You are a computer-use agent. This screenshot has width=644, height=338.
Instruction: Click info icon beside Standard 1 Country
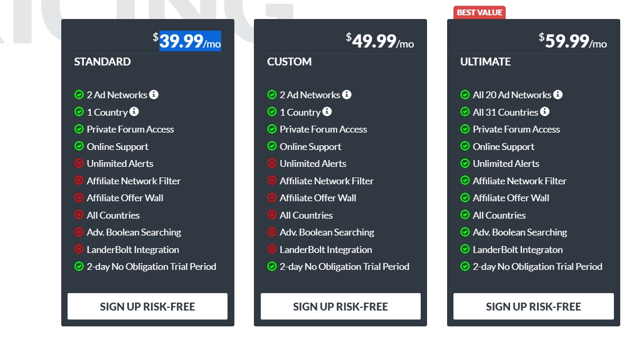(x=134, y=111)
